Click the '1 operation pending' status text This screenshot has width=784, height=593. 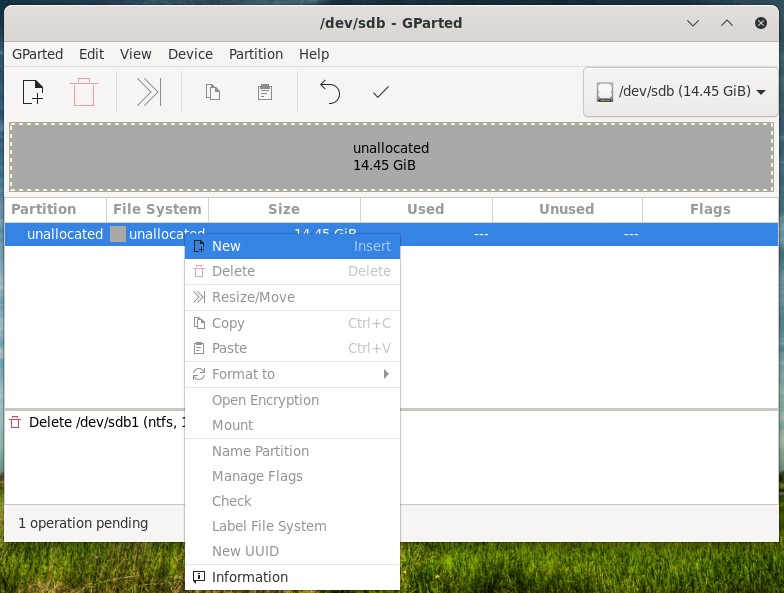click(x=83, y=523)
